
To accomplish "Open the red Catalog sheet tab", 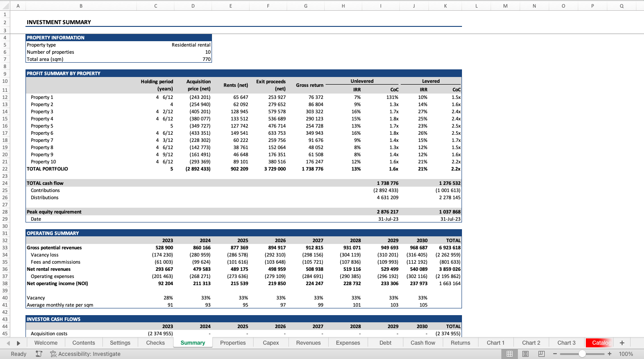I will 599,342.
